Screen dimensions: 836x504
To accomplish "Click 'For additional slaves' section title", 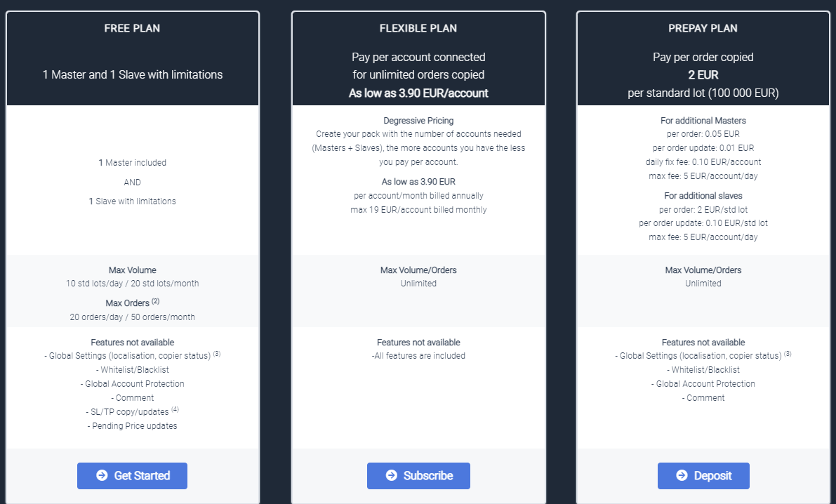I will 703,196.
